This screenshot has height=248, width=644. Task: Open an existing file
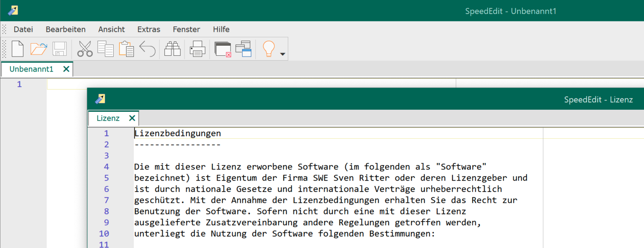[38, 49]
